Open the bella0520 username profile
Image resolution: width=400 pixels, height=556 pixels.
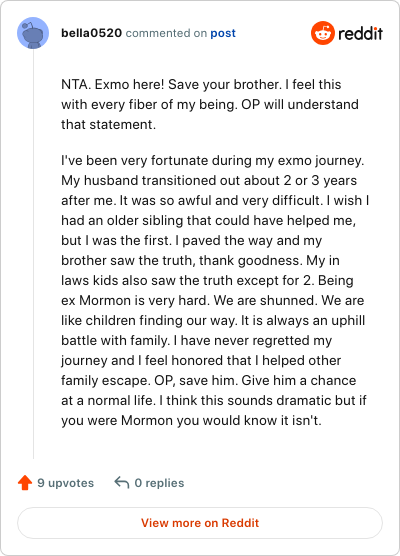point(91,33)
